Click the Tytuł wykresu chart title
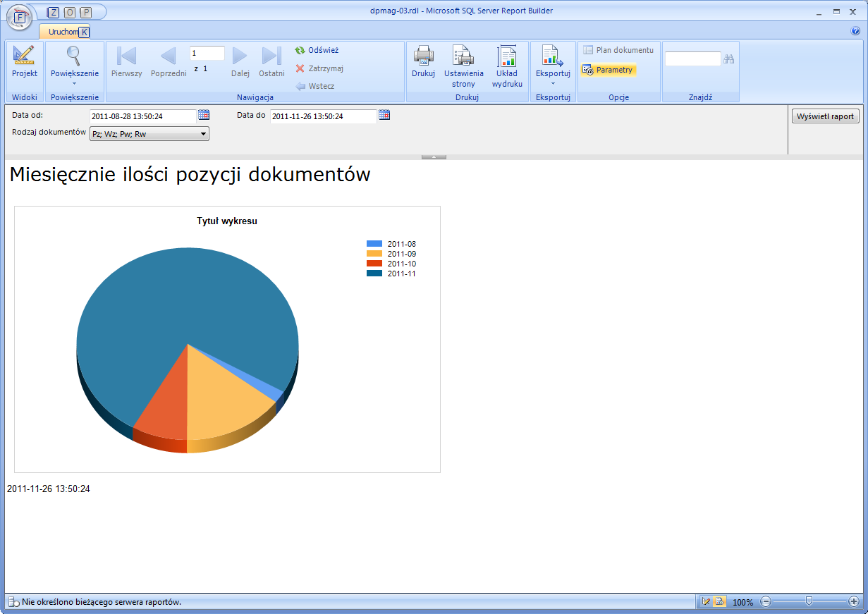This screenshot has height=614, width=868. pos(227,221)
